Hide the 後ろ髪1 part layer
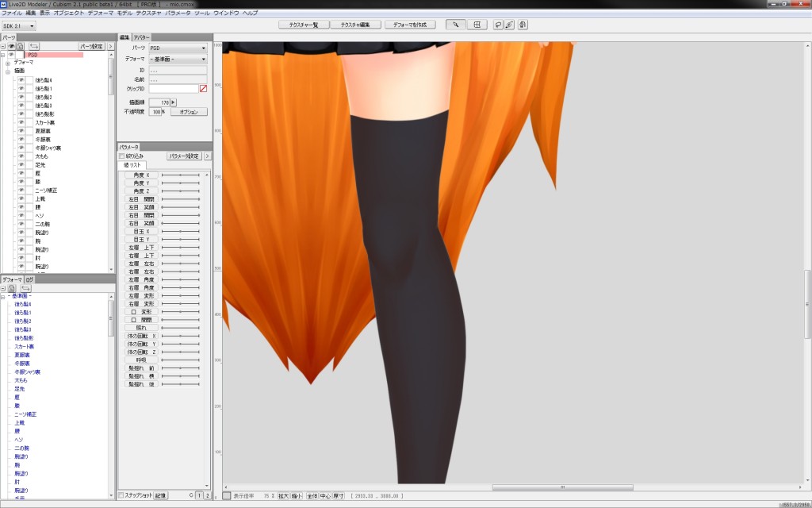 (21, 89)
